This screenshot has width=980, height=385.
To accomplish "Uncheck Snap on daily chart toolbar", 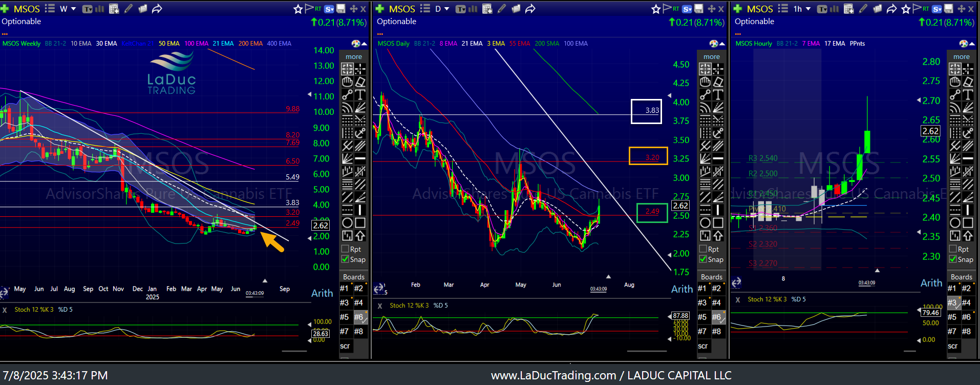I will [703, 259].
